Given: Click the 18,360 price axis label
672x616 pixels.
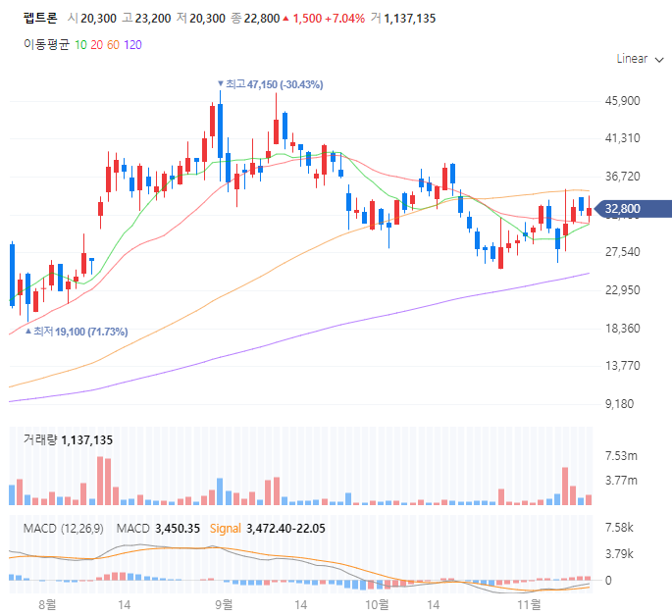Looking at the screenshot, I should [x=622, y=329].
